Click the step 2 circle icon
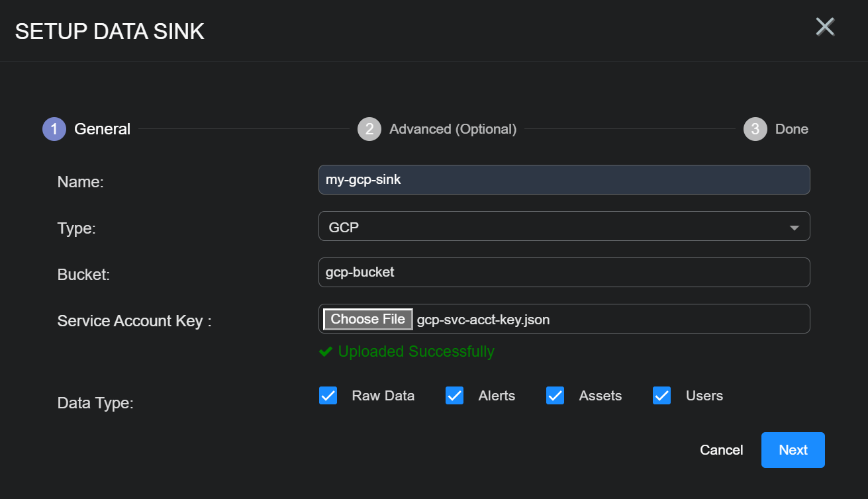This screenshot has width=868, height=499. click(369, 129)
